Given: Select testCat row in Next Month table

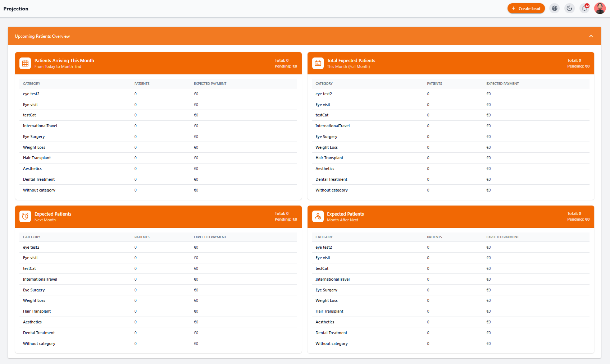Looking at the screenshot, I should point(158,268).
